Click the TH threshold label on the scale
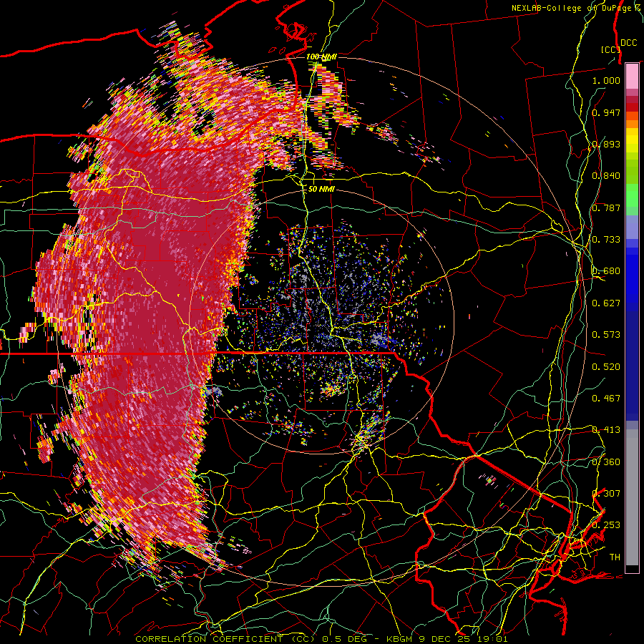This screenshot has width=644, height=644. pos(615,557)
